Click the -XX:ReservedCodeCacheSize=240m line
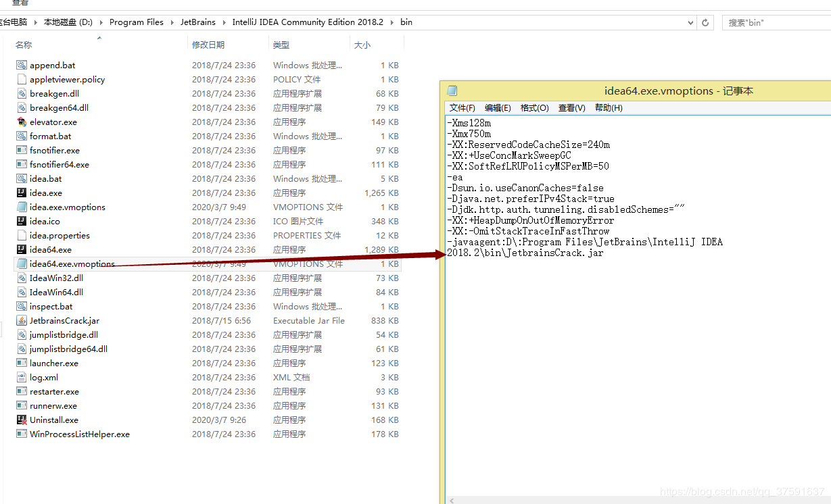 528,145
